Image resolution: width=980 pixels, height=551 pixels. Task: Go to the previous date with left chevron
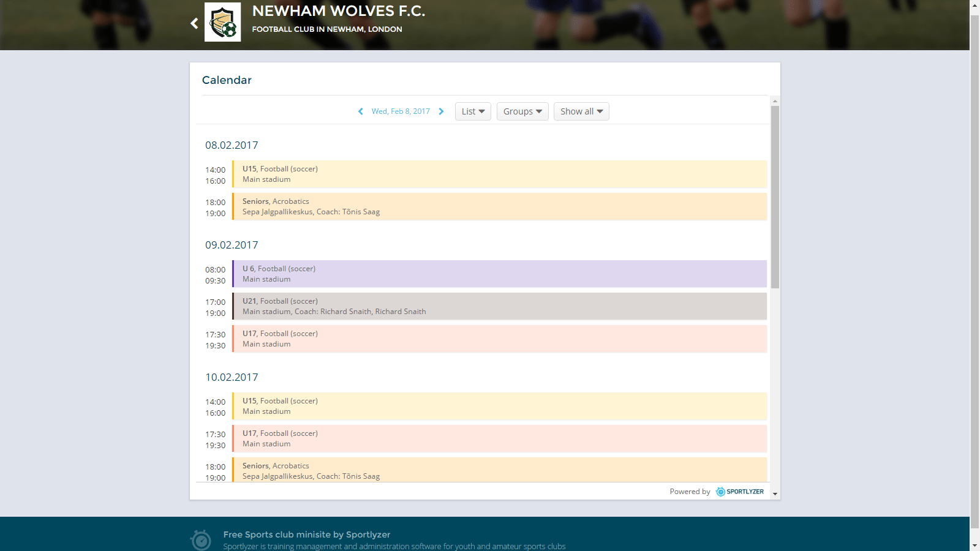tap(360, 111)
